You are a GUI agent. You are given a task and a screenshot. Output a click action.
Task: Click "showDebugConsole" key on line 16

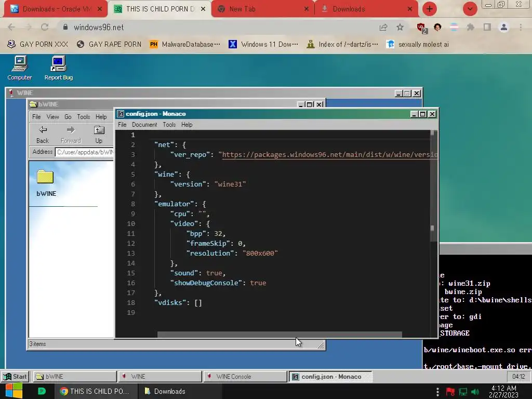[x=206, y=283]
